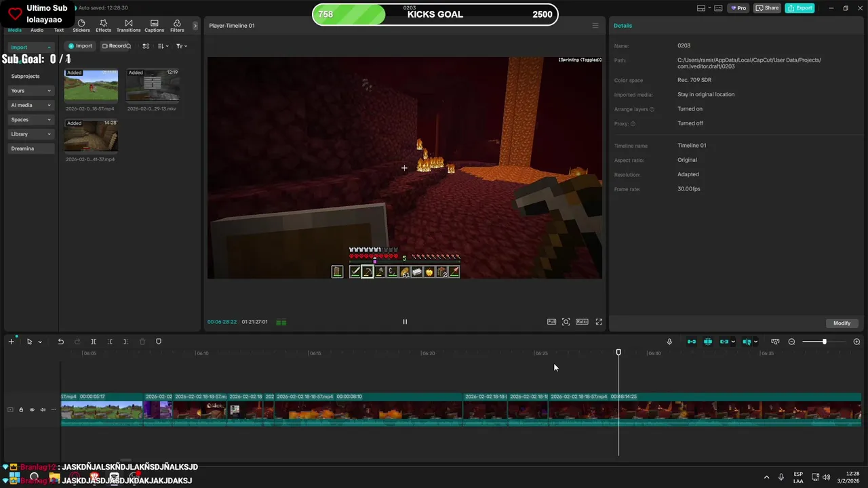Open the cursor tool mode dropdown

[x=40, y=342]
